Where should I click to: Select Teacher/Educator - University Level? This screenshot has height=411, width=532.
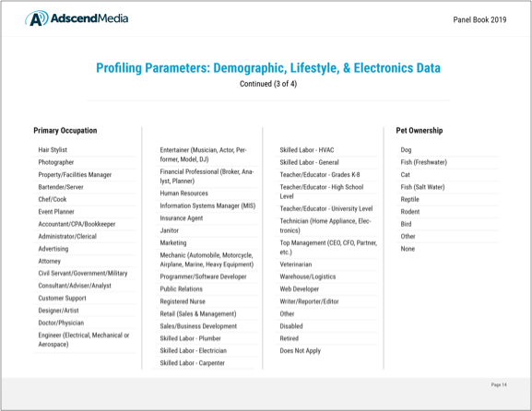[326, 208]
